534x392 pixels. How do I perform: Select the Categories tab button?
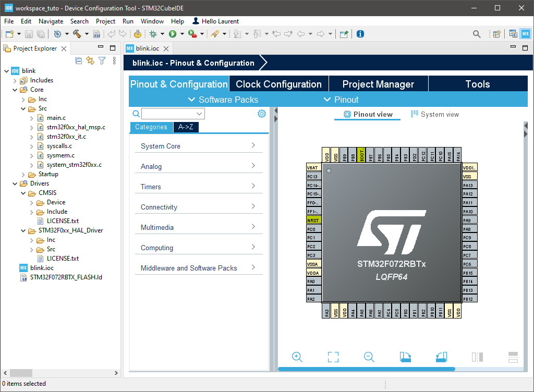point(151,127)
